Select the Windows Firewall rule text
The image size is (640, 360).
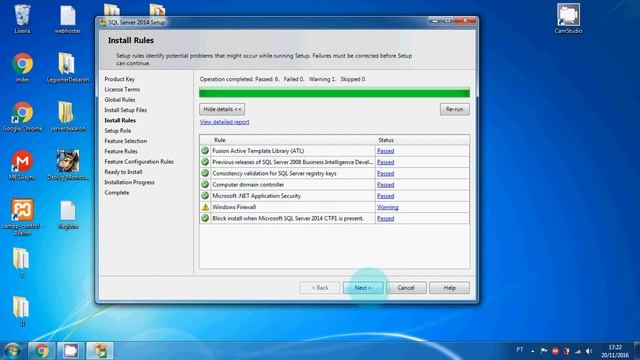[234, 207]
